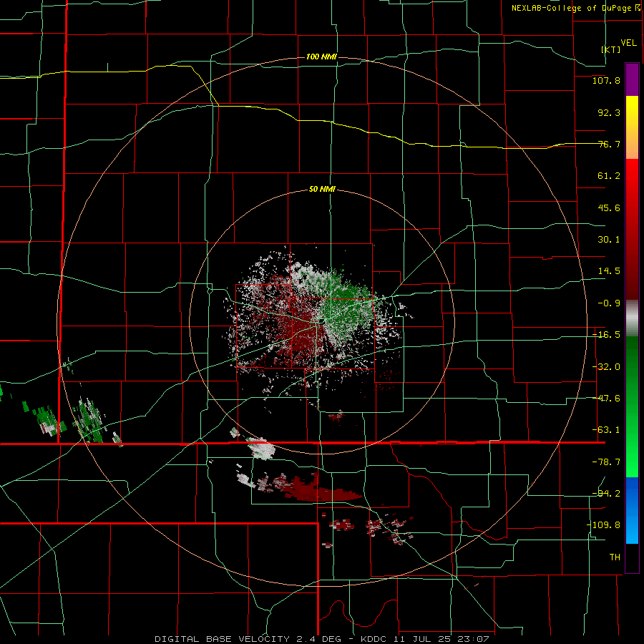The width and height of the screenshot is (644, 644).
Task: Click the -63.1 velocity scale value
Action: click(606, 430)
